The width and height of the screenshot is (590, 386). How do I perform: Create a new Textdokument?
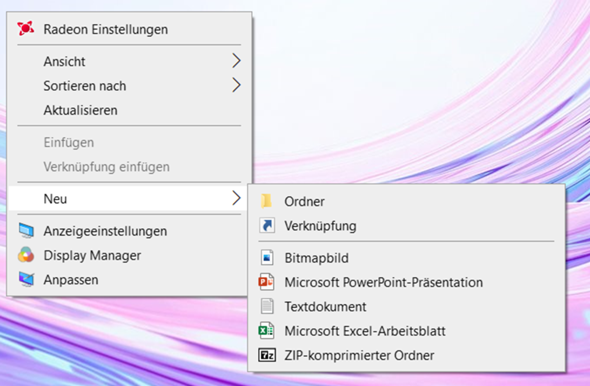(406, 306)
